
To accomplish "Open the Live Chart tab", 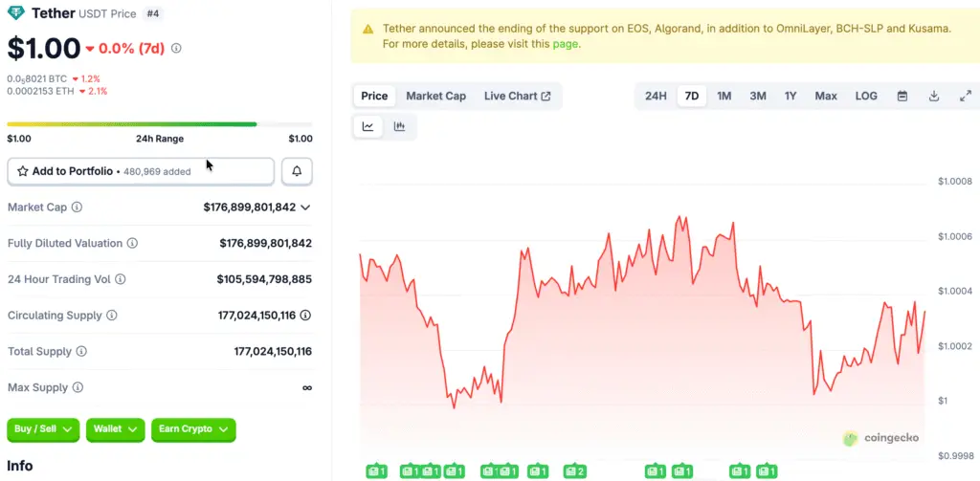I will point(517,96).
